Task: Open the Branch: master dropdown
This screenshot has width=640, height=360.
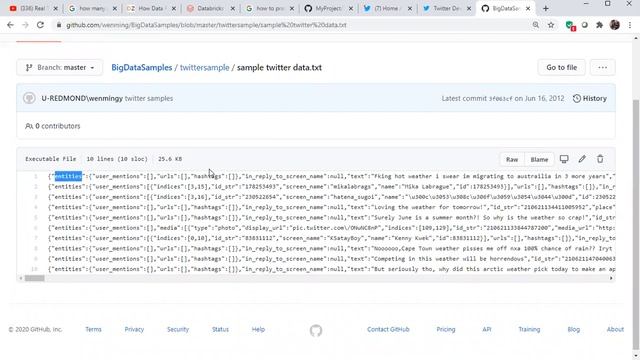Action: coord(60,68)
